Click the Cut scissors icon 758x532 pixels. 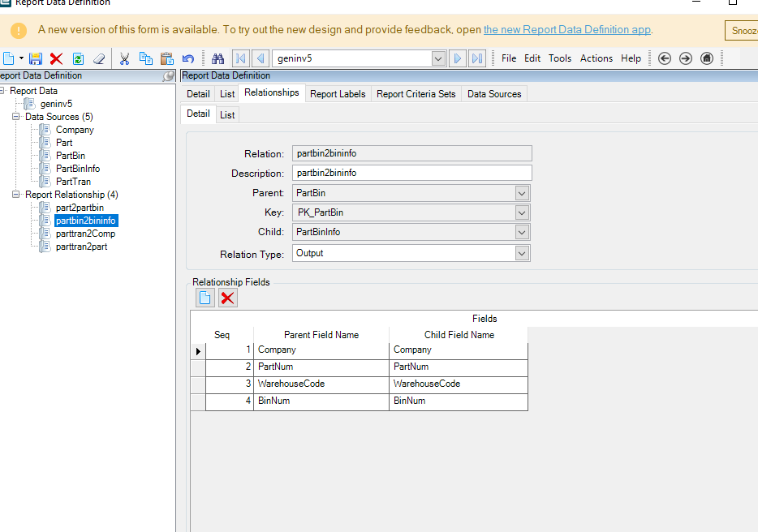(124, 58)
